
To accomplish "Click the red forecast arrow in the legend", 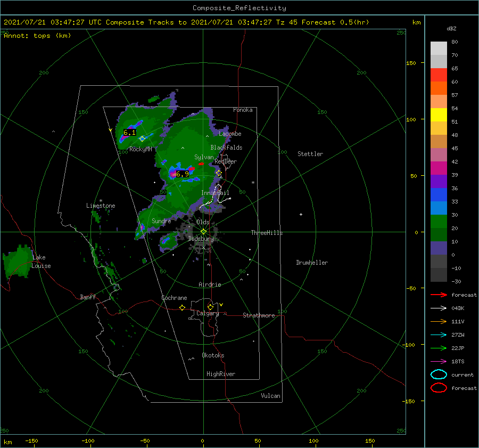I will 439,295.
